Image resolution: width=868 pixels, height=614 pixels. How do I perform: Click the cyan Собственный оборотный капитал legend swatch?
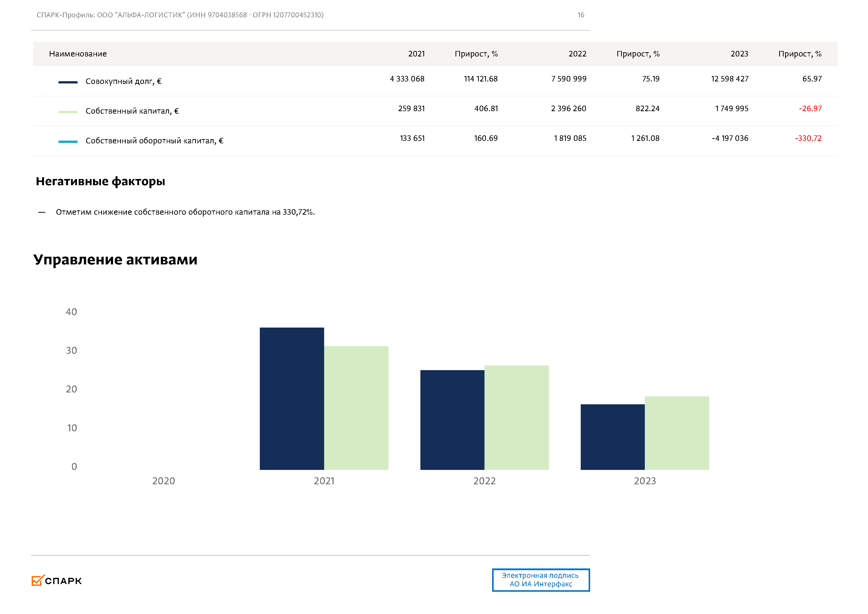click(68, 141)
